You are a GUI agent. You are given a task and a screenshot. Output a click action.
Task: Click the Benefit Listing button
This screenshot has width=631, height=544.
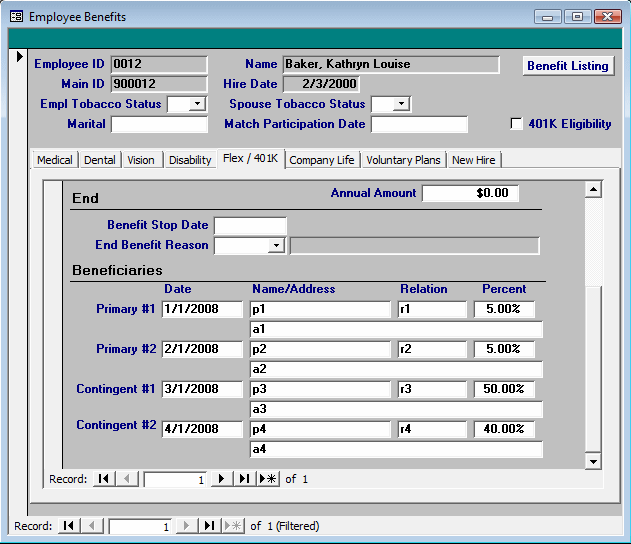point(568,66)
